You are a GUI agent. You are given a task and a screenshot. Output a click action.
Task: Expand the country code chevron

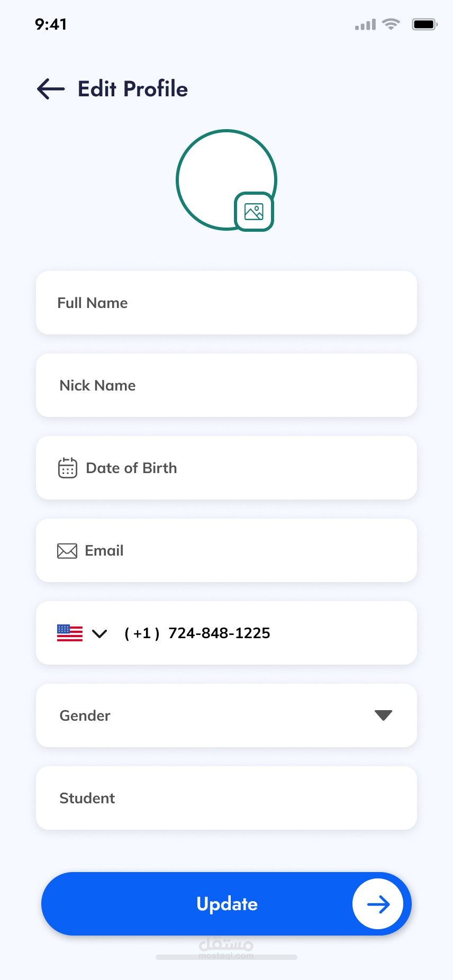(x=99, y=633)
